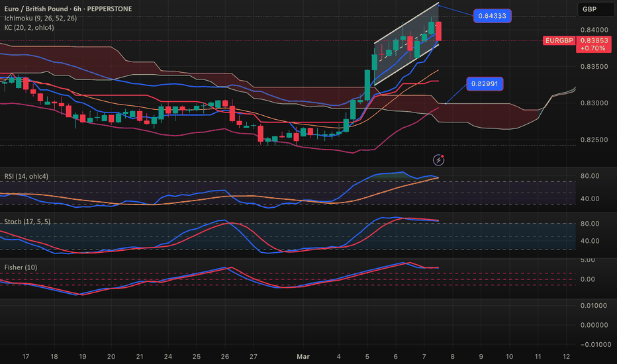This screenshot has height=364, width=617.
Task: Click the Euro / British Pound chart title
Action: [x=68, y=9]
